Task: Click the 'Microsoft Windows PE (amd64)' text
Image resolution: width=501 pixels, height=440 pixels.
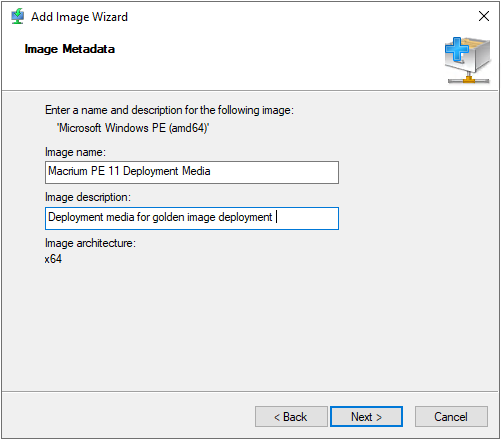Action: [133, 128]
